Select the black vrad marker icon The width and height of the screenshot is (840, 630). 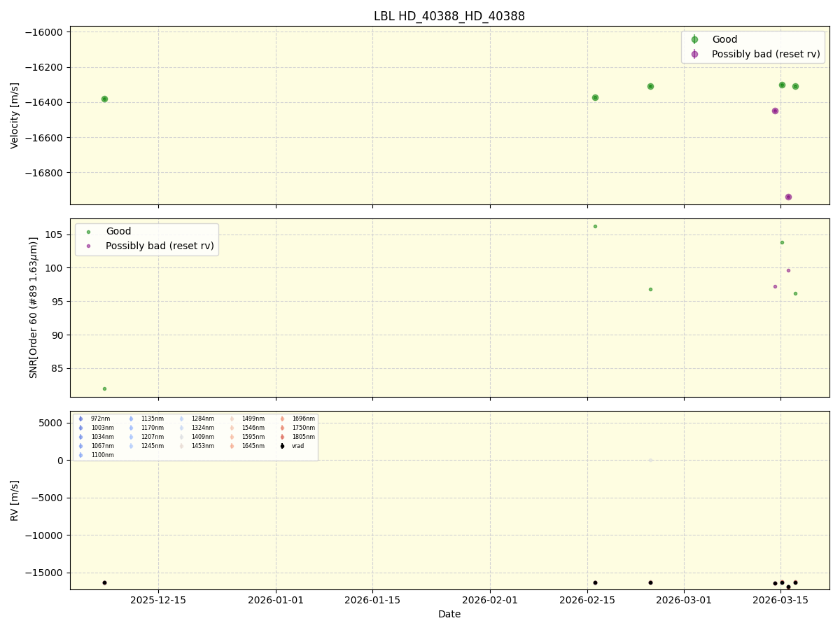click(x=283, y=445)
